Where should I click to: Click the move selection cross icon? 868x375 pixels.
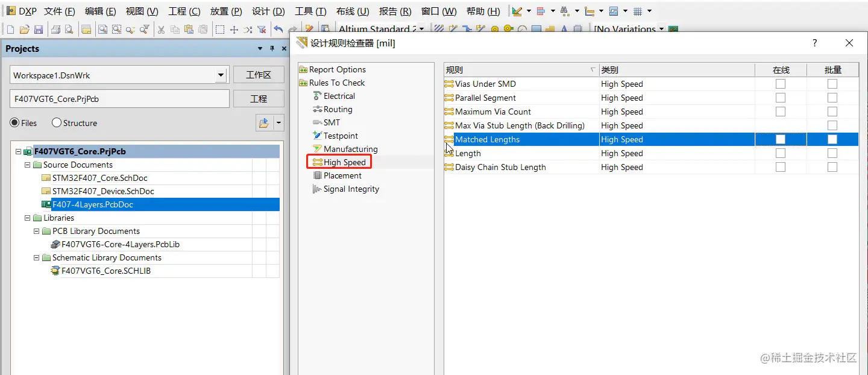tap(234, 30)
